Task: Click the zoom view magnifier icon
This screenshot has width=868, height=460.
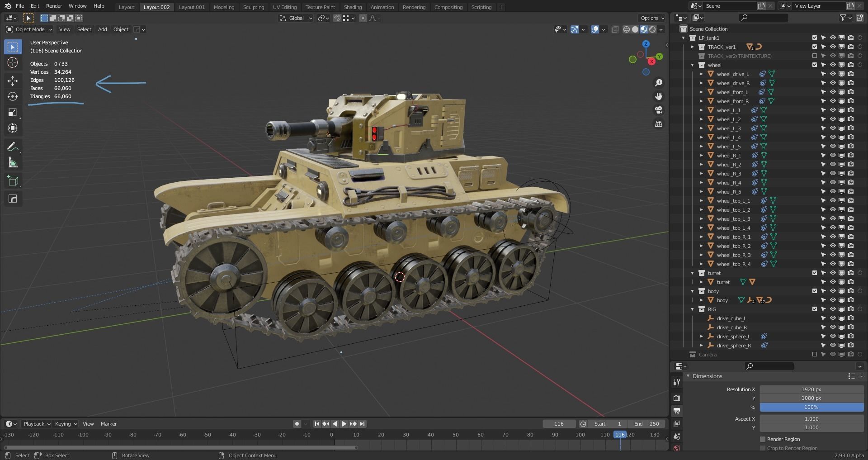Action: point(659,83)
